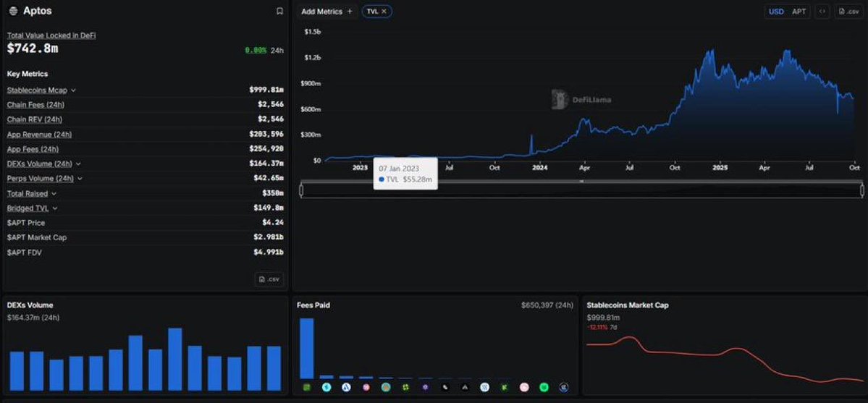Expand the DEXs Volume (24h) row

coord(78,164)
